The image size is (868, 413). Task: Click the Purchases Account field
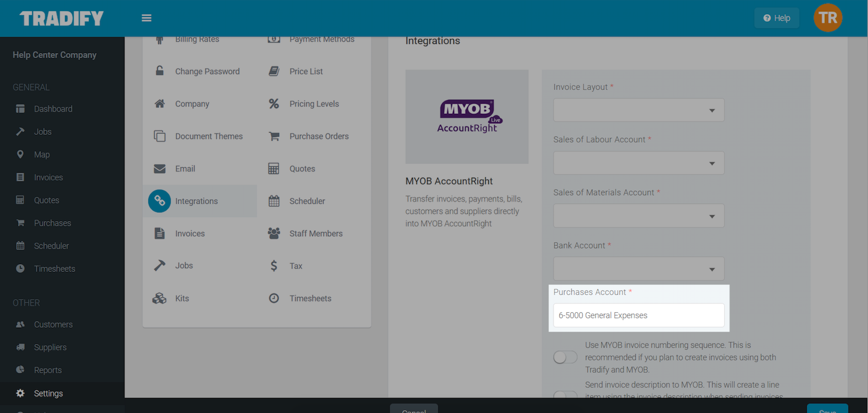(x=638, y=315)
